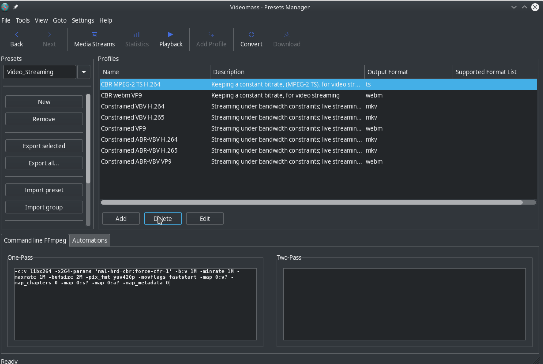
Task: Click the Convert toolbar icon
Action: pyautogui.click(x=251, y=39)
